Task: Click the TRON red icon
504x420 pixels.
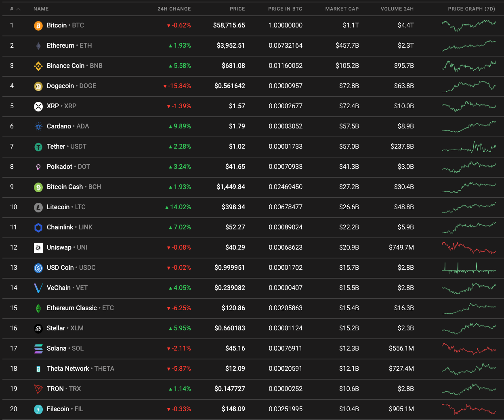Action: click(38, 389)
